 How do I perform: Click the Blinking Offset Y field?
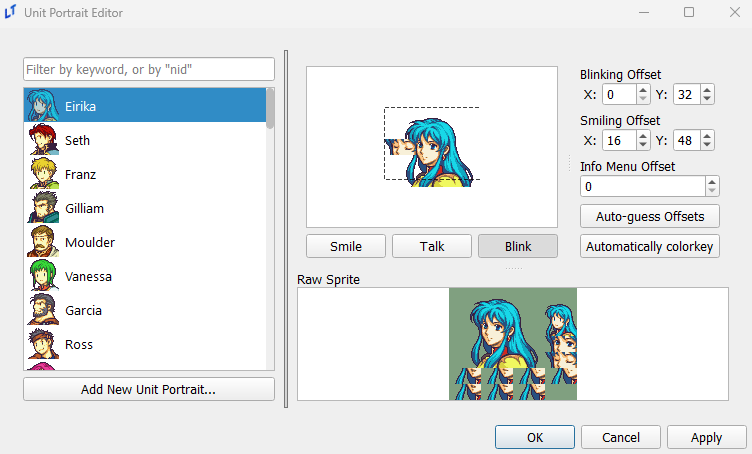687,94
